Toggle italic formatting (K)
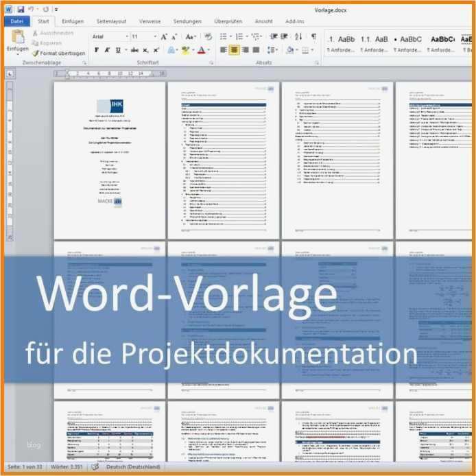This screenshot has width=476, height=476. [x=107, y=50]
